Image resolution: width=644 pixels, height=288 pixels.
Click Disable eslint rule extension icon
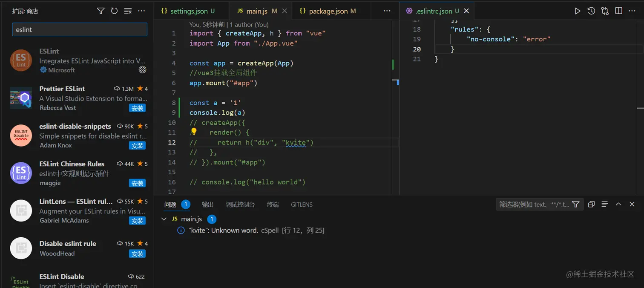coord(21,248)
